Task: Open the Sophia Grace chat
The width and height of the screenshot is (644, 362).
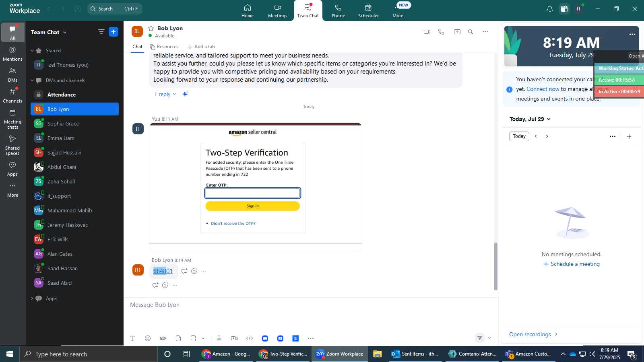Action: [74, 123]
